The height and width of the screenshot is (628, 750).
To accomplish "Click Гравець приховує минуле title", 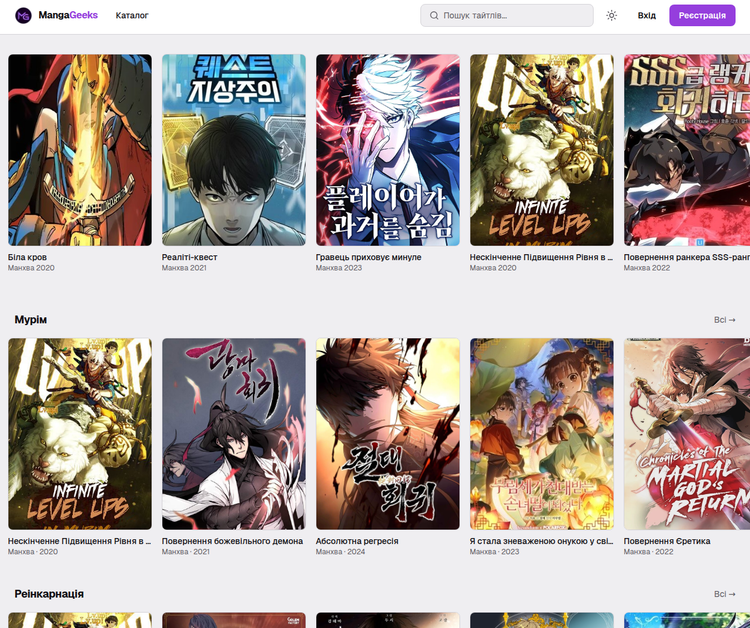I will click(368, 257).
